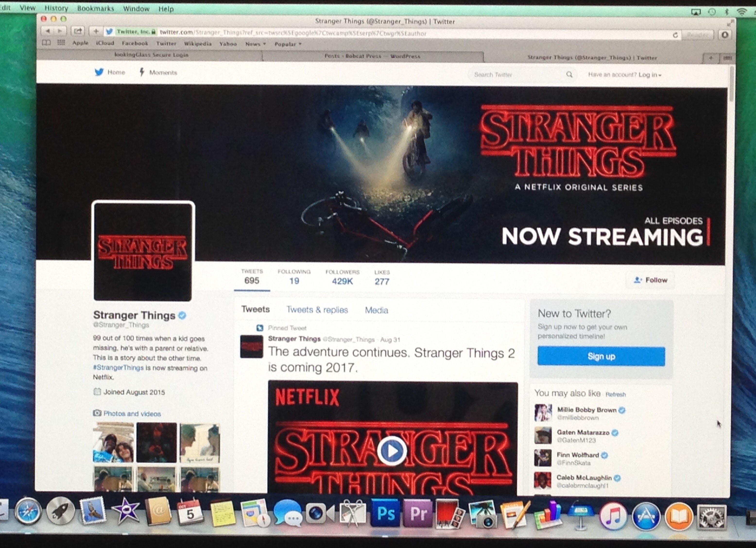
Task: Open Caleb McLaughlin's profile link
Action: [x=584, y=477]
